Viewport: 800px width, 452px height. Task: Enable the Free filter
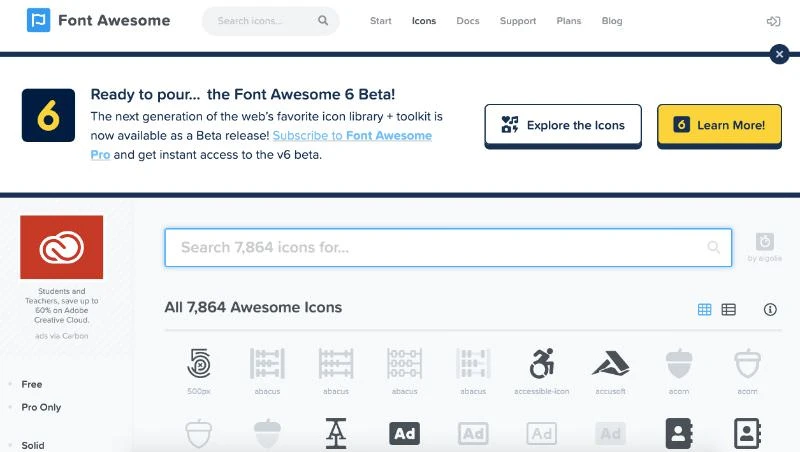tap(32, 384)
